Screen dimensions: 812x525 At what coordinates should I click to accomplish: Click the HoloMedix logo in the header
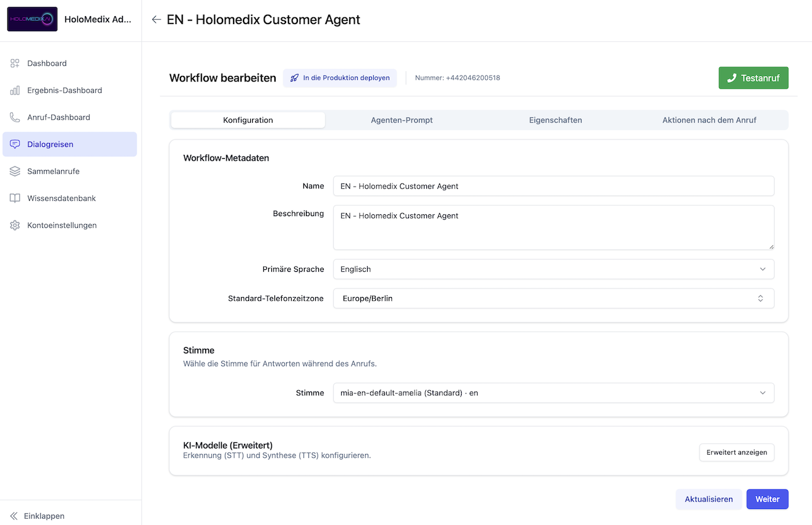click(32, 19)
